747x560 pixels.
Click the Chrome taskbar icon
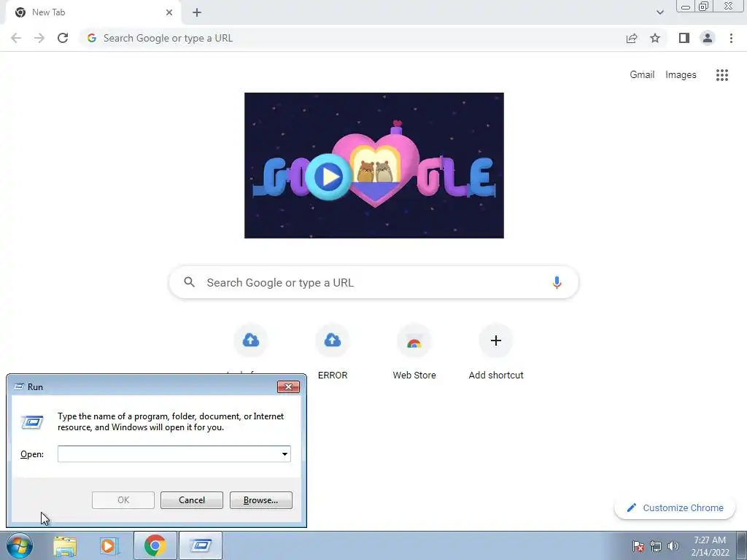click(x=155, y=545)
